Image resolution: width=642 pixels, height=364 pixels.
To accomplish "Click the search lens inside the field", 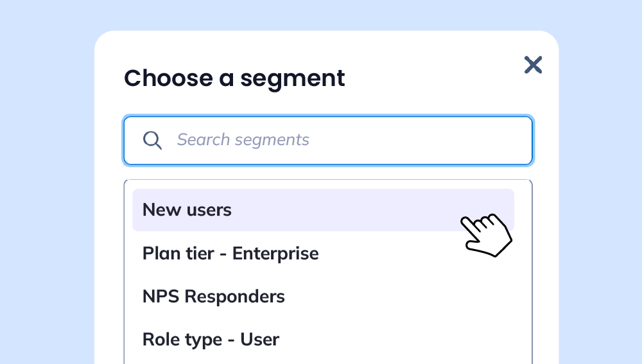I will click(152, 141).
